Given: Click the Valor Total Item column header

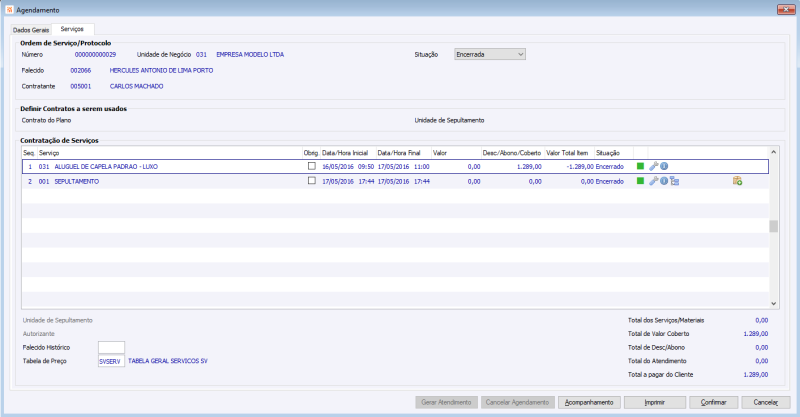Looking at the screenshot, I should (x=569, y=153).
